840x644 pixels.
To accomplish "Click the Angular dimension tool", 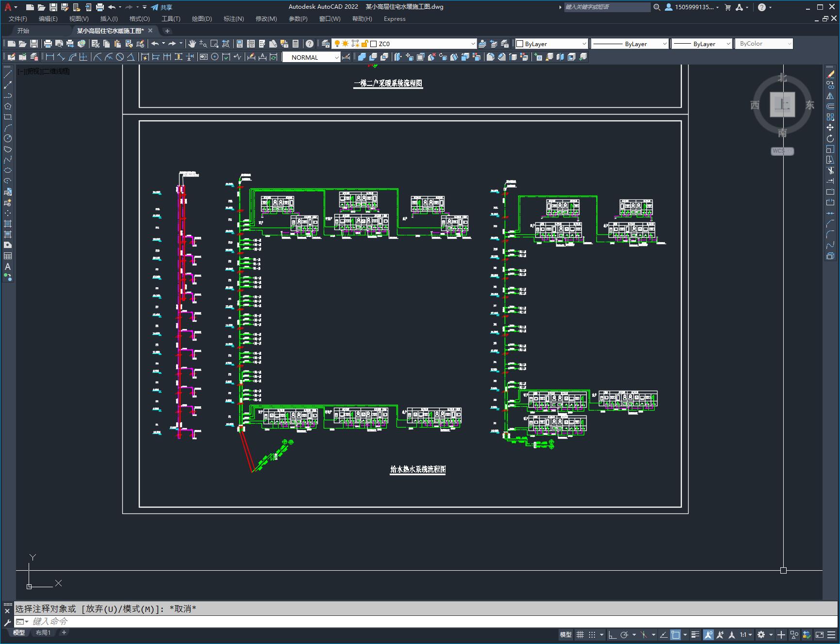I will click(x=131, y=57).
